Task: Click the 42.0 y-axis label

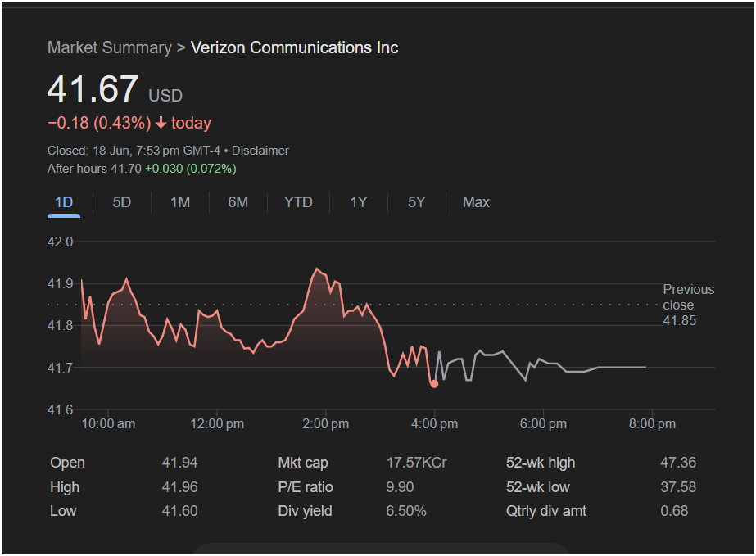Action: pos(61,242)
